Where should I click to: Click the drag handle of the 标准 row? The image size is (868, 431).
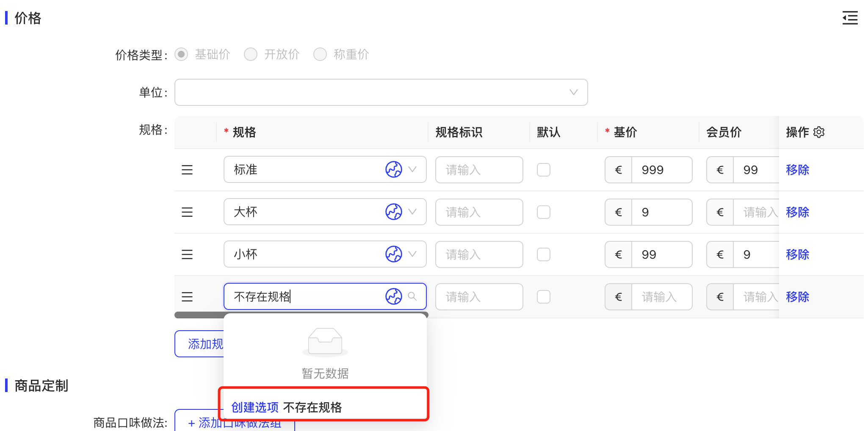point(187,170)
